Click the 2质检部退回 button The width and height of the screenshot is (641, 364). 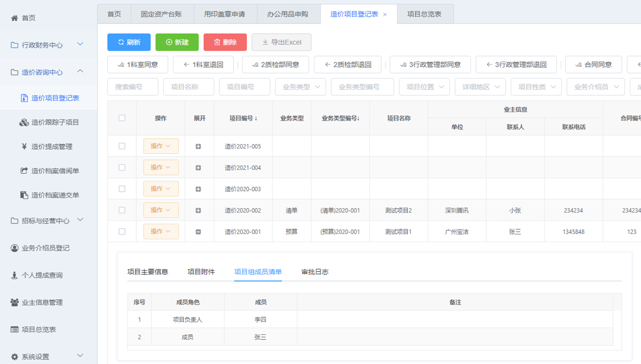pyautogui.click(x=347, y=64)
